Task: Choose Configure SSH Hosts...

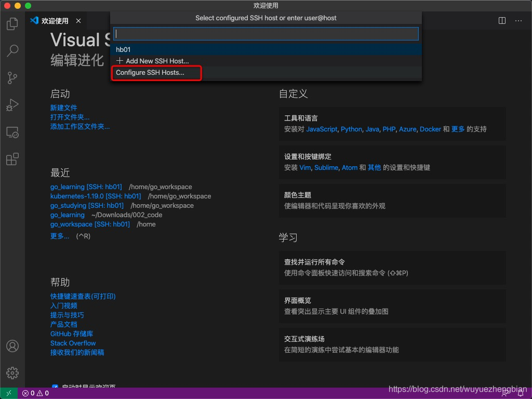Action: [x=265, y=73]
